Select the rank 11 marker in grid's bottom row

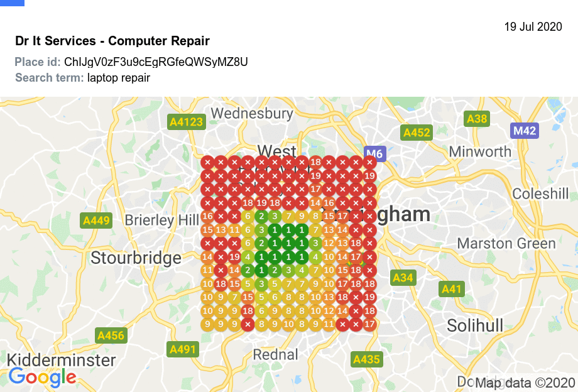(x=329, y=324)
